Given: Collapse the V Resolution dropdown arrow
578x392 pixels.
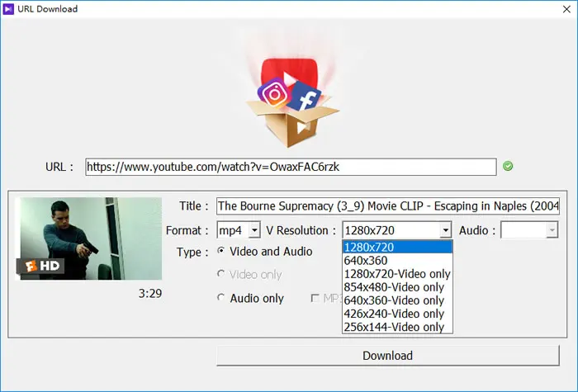Looking at the screenshot, I should [x=446, y=230].
